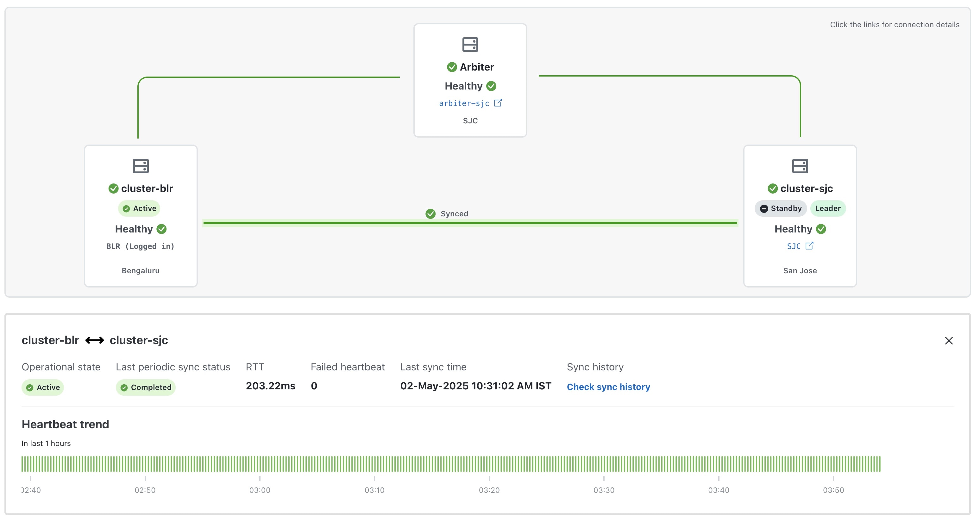Click 'BLR (Logged in)' text

pyautogui.click(x=140, y=246)
